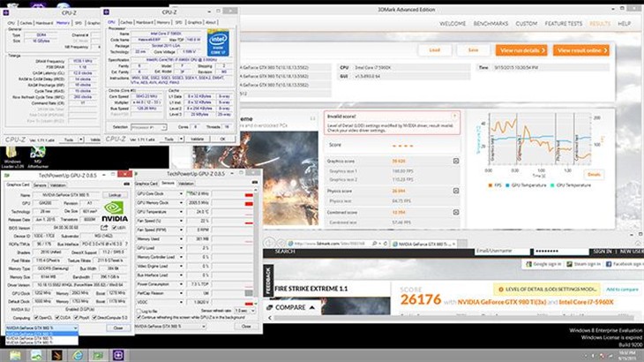Open the Memory Used sensor dropdown
The image size is (644, 362).
pos(181,238)
